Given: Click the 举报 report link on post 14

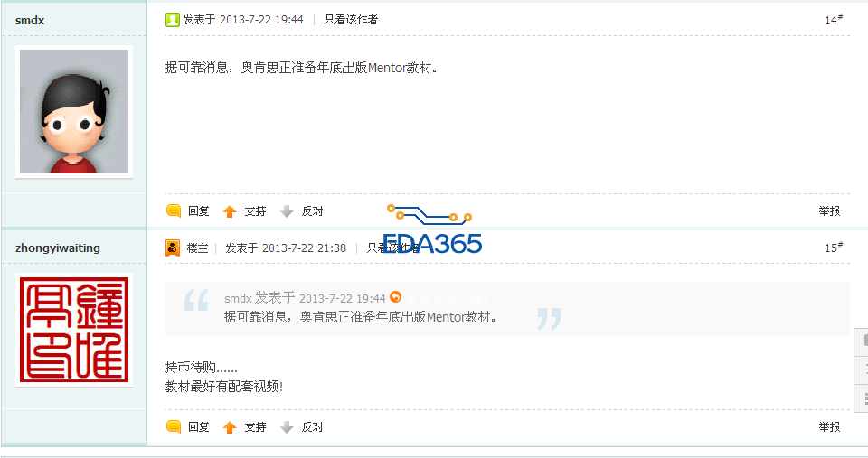Looking at the screenshot, I should point(829,210).
